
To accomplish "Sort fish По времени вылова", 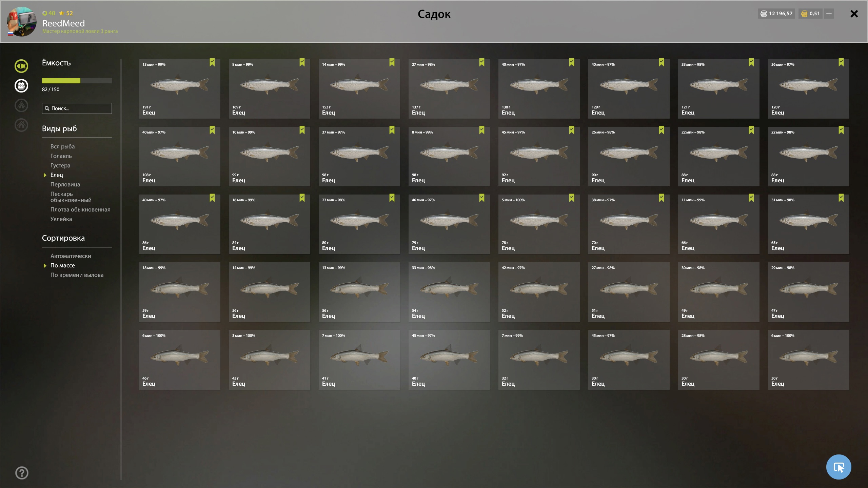I will 77,275.
